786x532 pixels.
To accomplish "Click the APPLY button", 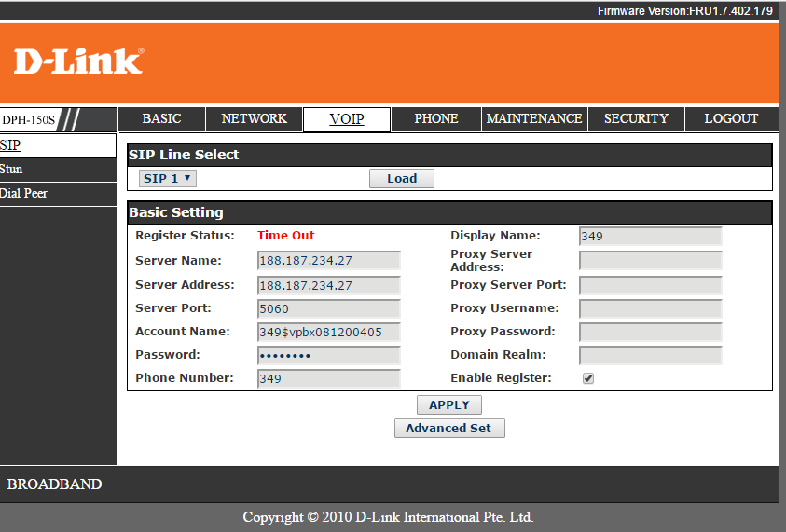I will [449, 404].
